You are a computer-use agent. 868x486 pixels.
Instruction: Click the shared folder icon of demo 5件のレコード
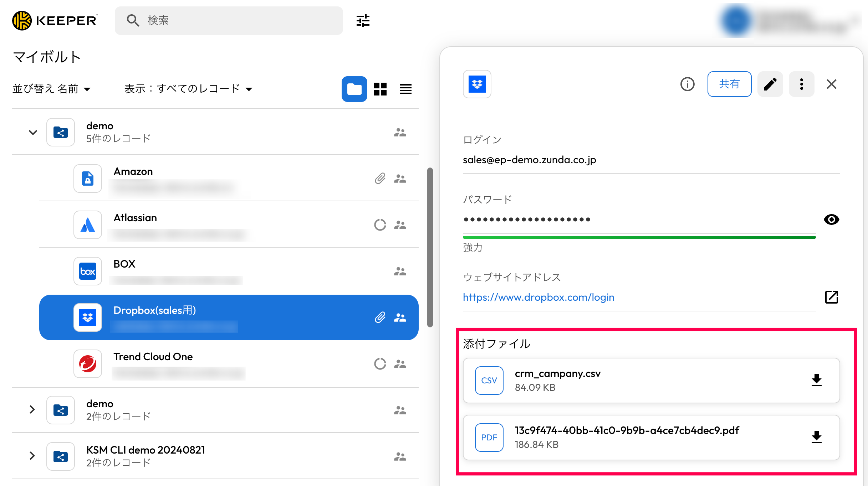click(61, 132)
